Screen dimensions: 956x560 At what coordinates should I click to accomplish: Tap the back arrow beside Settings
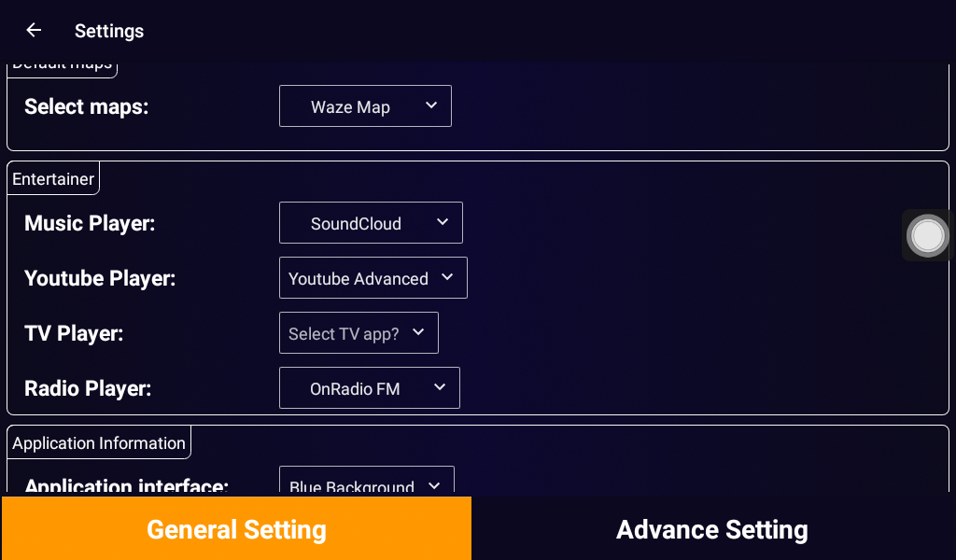click(34, 31)
